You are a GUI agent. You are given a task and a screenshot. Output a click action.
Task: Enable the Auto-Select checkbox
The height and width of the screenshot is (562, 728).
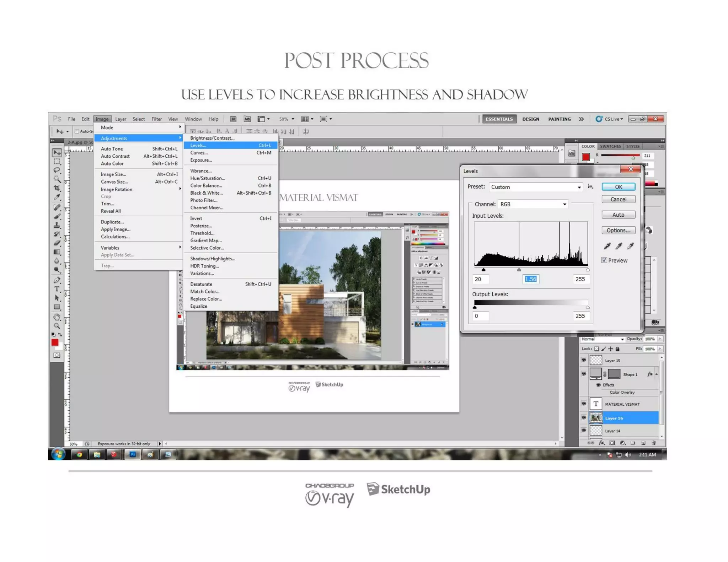[x=76, y=131]
